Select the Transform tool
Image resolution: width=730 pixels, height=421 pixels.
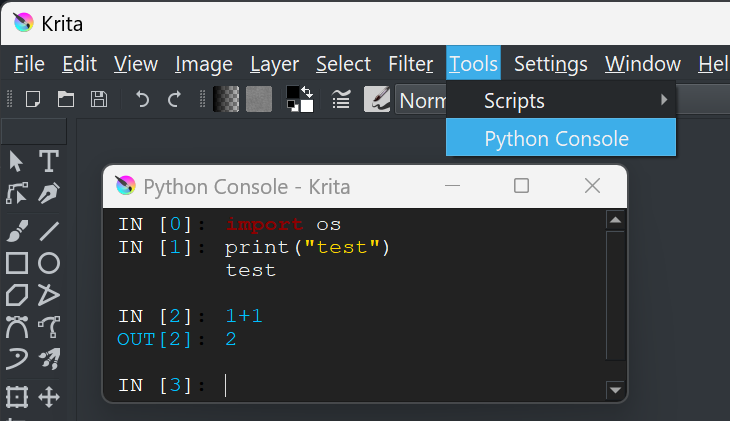[17, 397]
